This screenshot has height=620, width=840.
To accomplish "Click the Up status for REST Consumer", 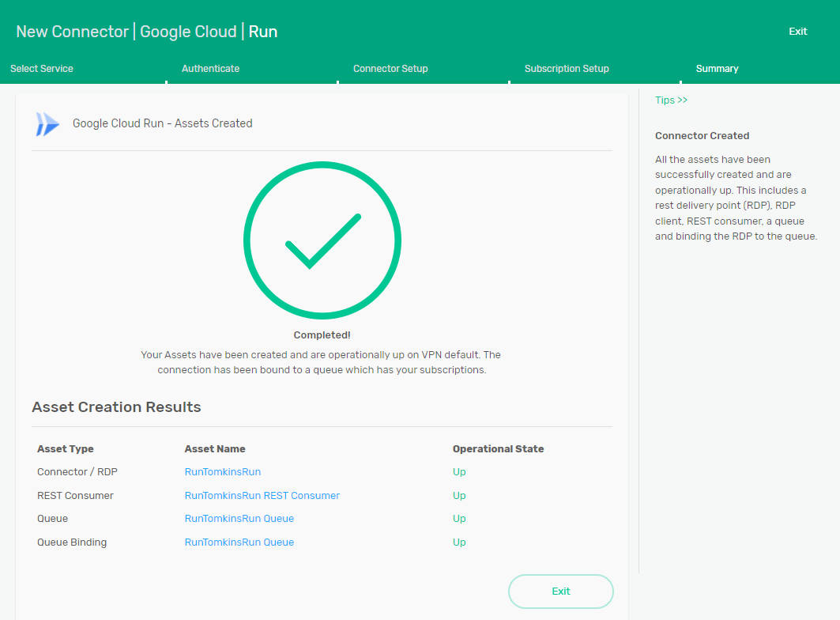I will pos(459,496).
